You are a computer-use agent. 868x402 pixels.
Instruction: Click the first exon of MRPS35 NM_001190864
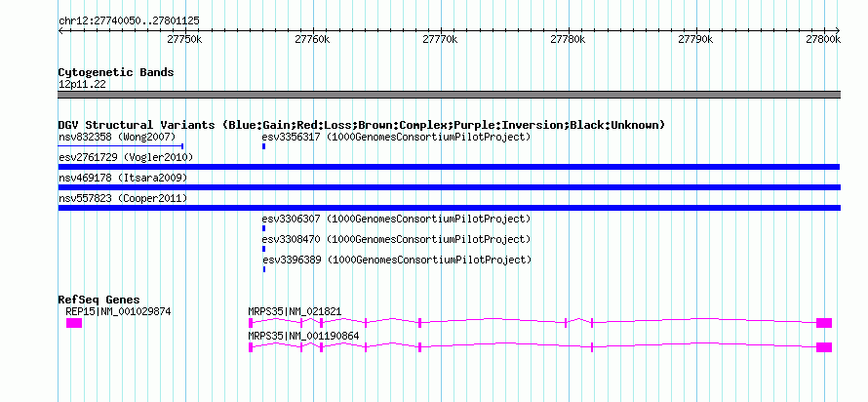pyautogui.click(x=251, y=347)
